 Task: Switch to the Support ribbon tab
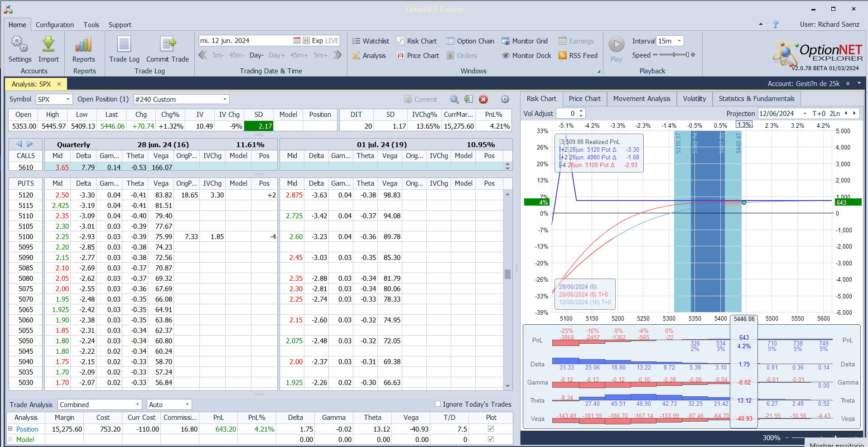click(x=120, y=25)
